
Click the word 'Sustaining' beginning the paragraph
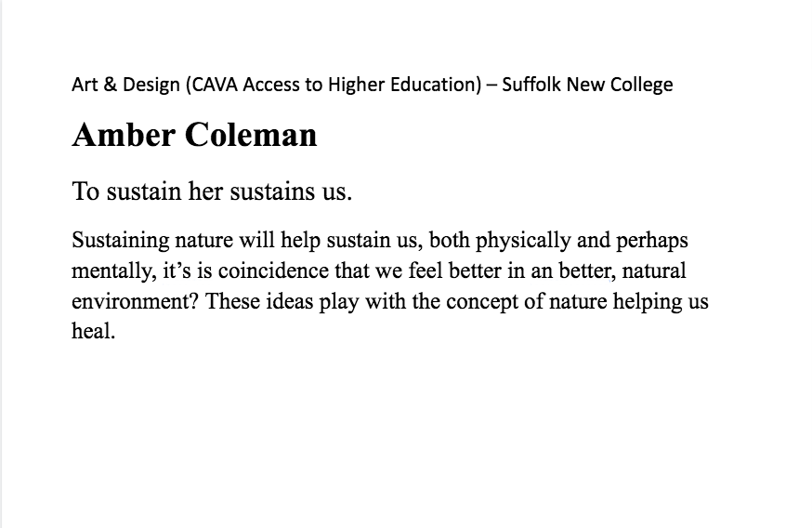120,241
